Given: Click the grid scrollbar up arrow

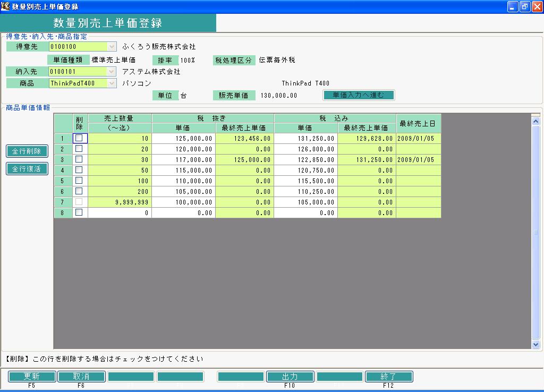Looking at the screenshot, I should [535, 122].
